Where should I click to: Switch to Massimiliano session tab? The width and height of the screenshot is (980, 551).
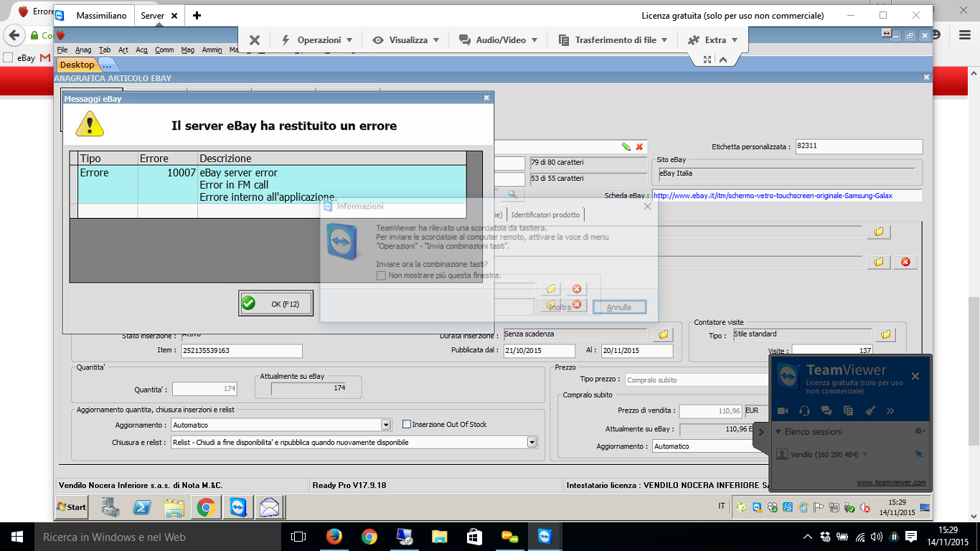pyautogui.click(x=101, y=16)
